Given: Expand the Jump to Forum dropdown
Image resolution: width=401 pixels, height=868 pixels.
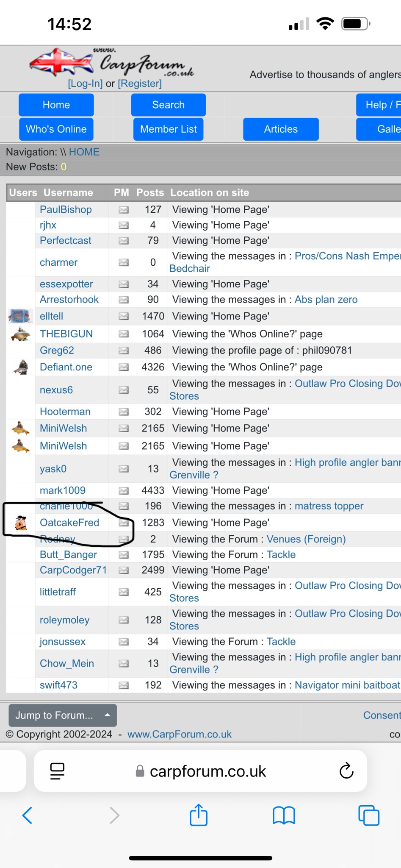Looking at the screenshot, I should coord(63,715).
